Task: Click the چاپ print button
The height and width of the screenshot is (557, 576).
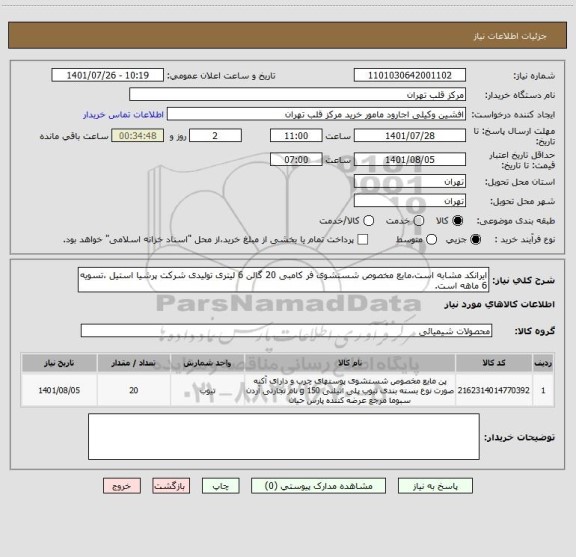Action: point(221,486)
